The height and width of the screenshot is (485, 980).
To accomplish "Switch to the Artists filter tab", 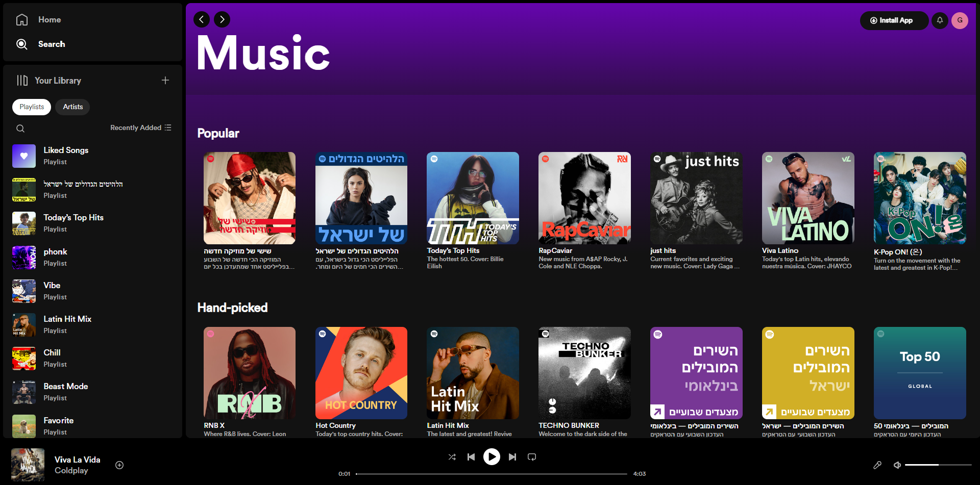I will (72, 107).
